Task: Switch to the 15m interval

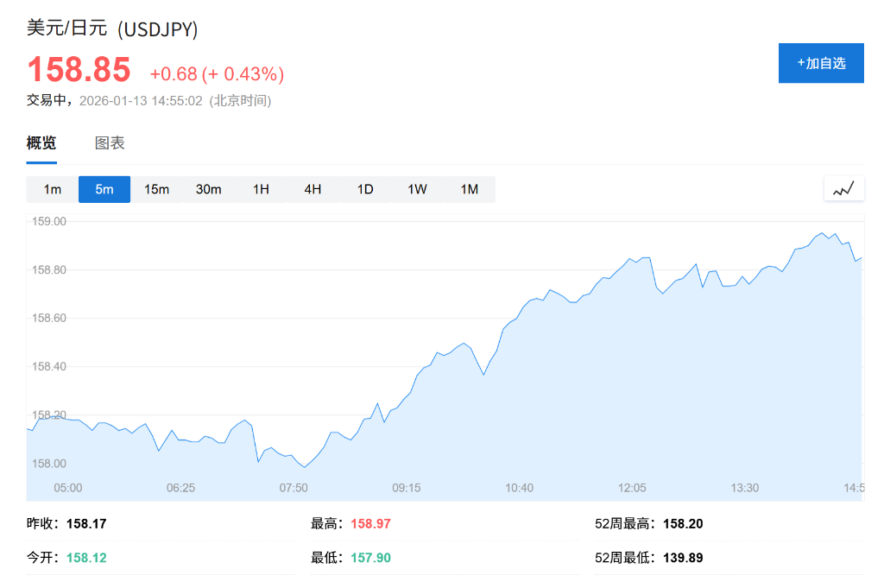Action: point(156,188)
